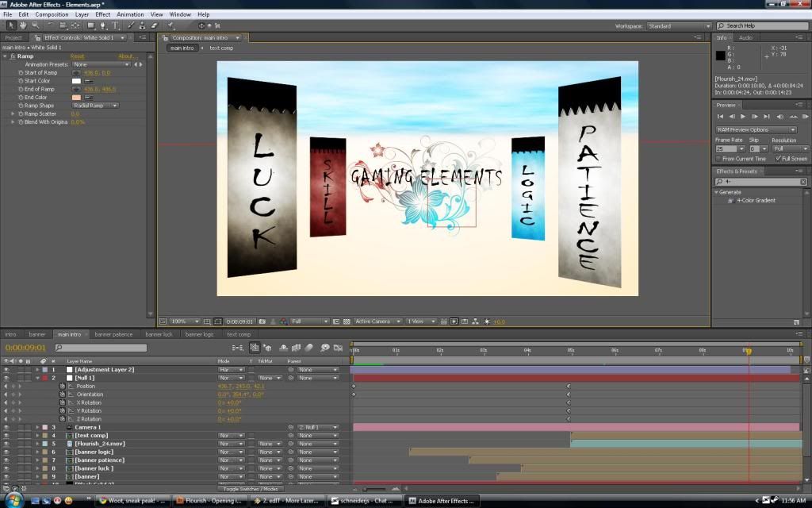The image size is (812, 508).
Task: Open the Workspace Standard dropdown
Action: click(x=678, y=26)
